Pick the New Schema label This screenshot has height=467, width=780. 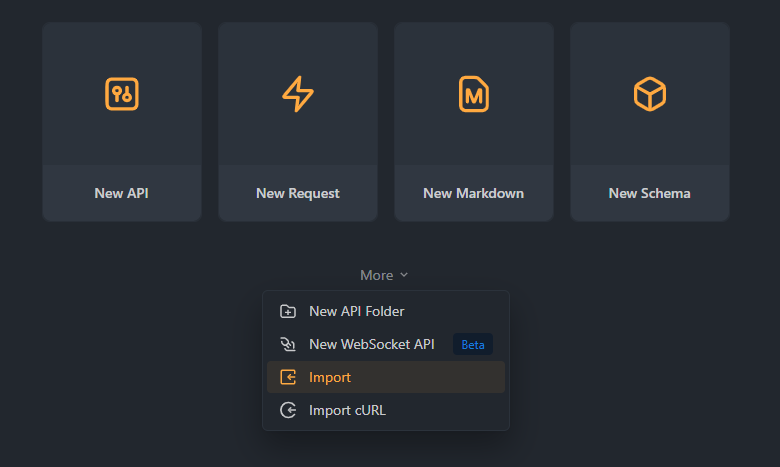650,193
